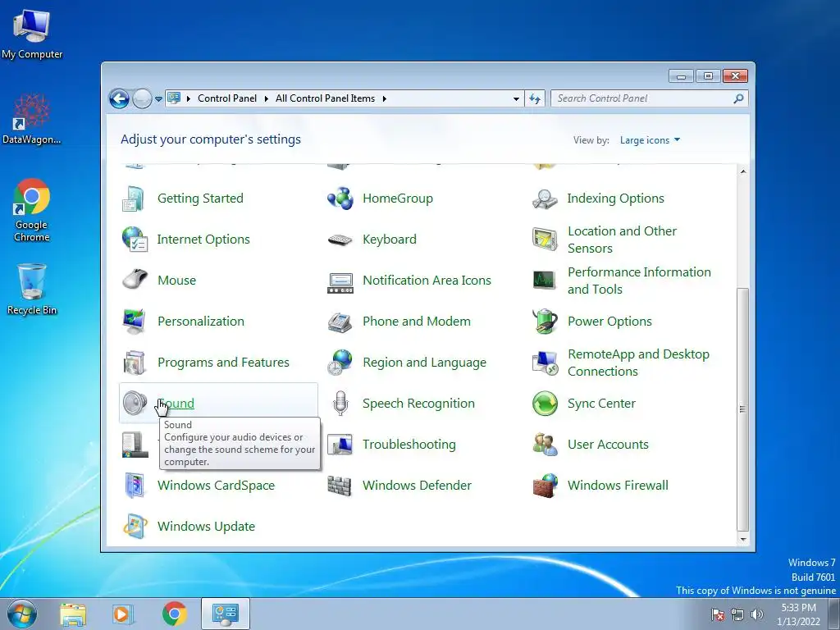Click the Indexing Options magnifier icon
The width and height of the screenshot is (840, 630).
(545, 199)
